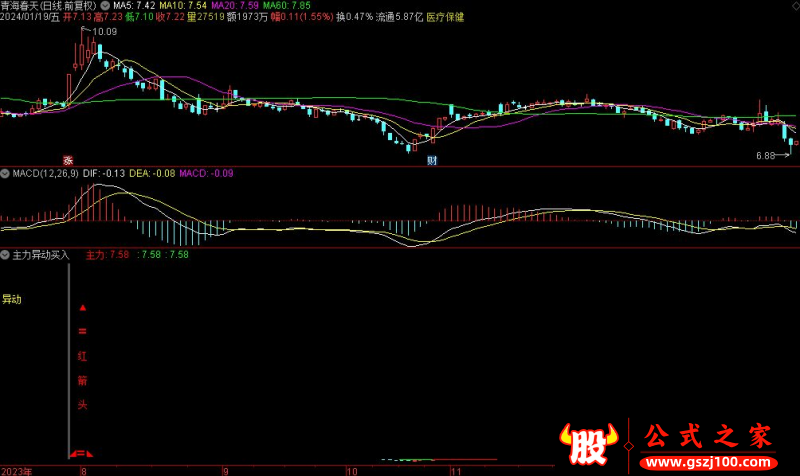
Task: Open the dropdown icon beside 青海春天 title
Action: click(105, 6)
